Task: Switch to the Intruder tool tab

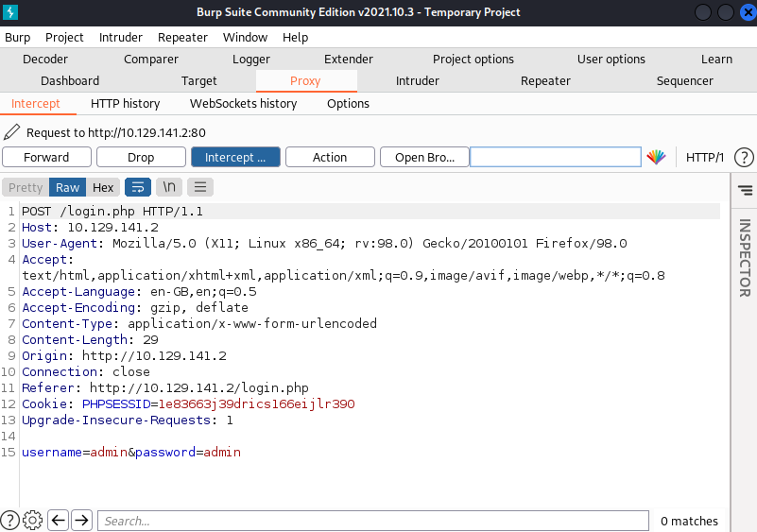Action: (418, 80)
